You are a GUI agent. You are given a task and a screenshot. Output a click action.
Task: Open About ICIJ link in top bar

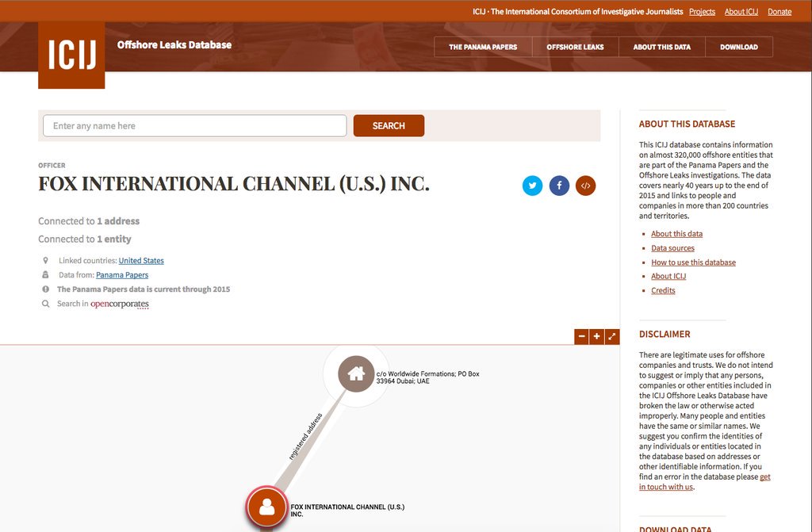pos(741,11)
